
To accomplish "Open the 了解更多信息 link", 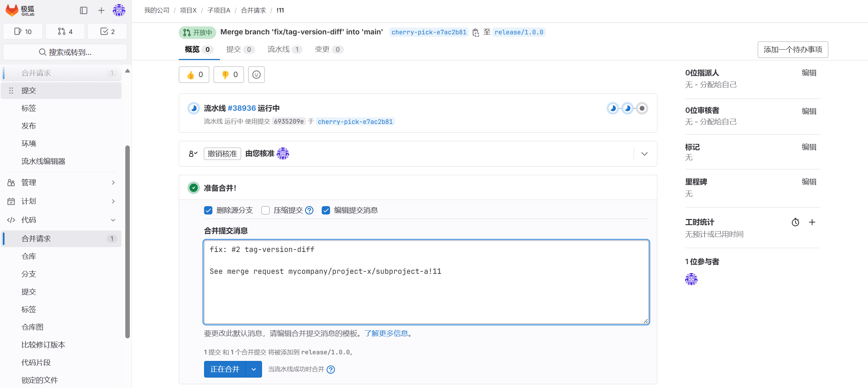I will tap(387, 333).
